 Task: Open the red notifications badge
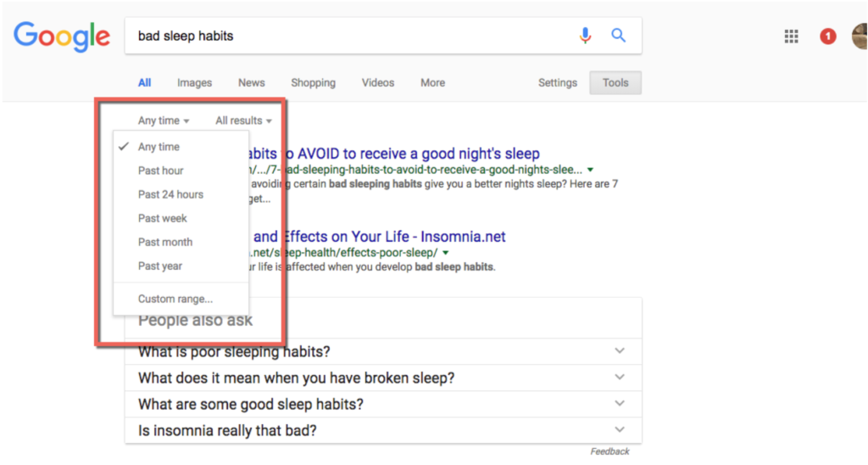(x=827, y=36)
